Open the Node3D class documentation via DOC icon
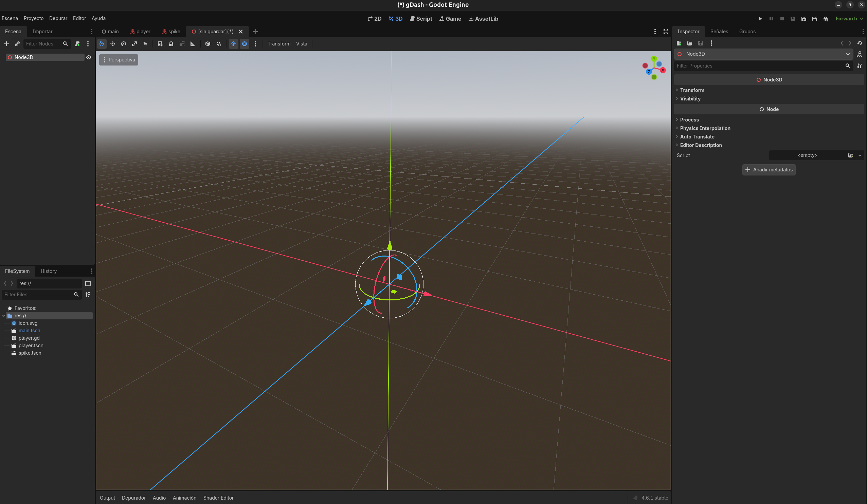 [x=860, y=54]
